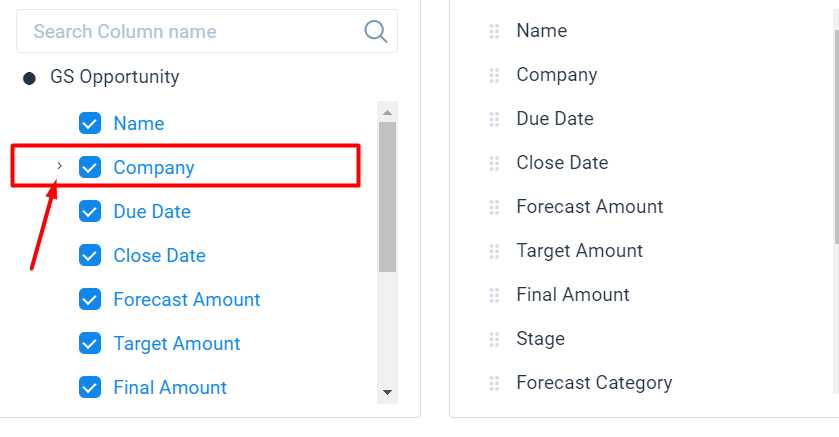Click the column list scrollbar thumb

(387, 197)
